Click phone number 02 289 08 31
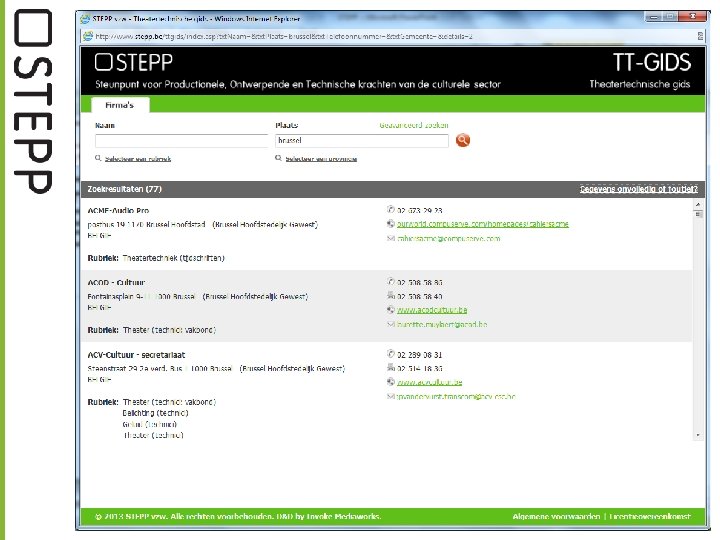Screen dimensions: 720x540 [420, 354]
